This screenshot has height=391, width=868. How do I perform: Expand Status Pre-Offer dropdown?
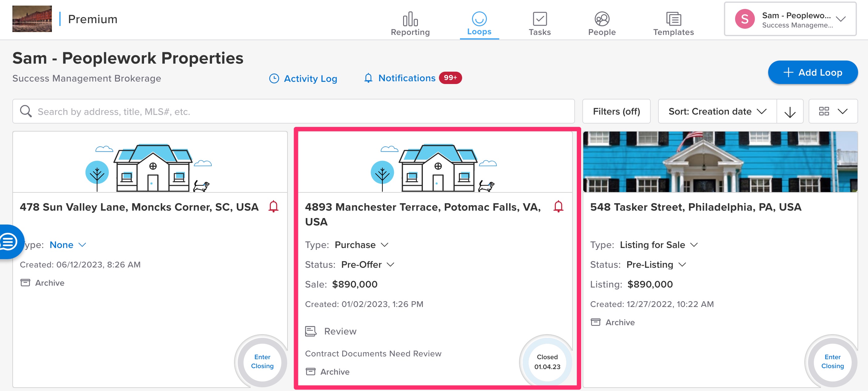pos(368,264)
